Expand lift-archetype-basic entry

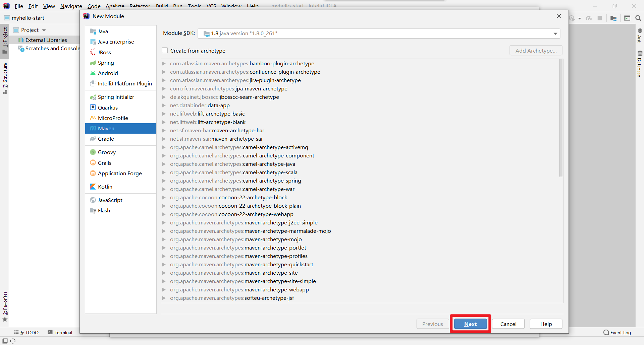(x=164, y=114)
